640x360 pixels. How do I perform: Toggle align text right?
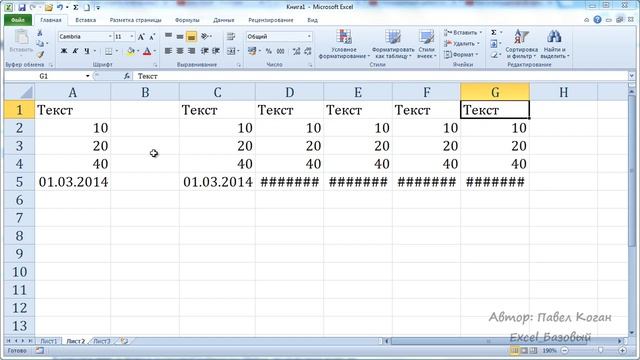tap(191, 51)
